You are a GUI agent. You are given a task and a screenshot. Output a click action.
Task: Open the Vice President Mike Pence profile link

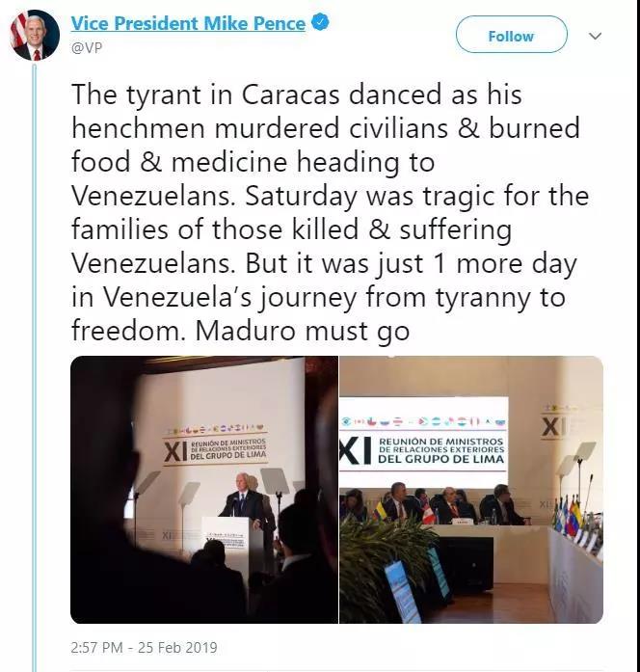tap(188, 23)
